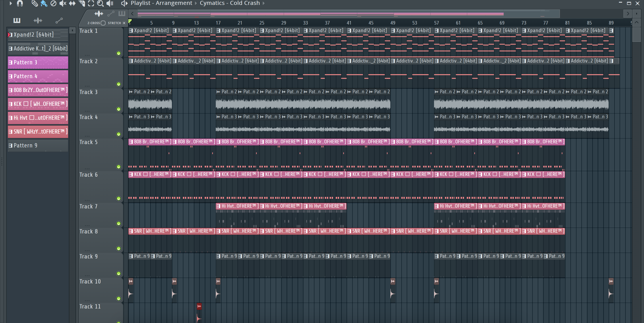This screenshot has width=644, height=323.
Task: Select the Delete tool
Action: tap(53, 4)
